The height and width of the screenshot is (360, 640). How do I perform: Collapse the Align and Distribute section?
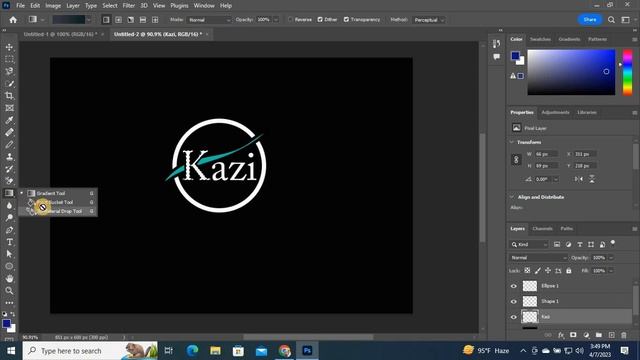(512, 197)
